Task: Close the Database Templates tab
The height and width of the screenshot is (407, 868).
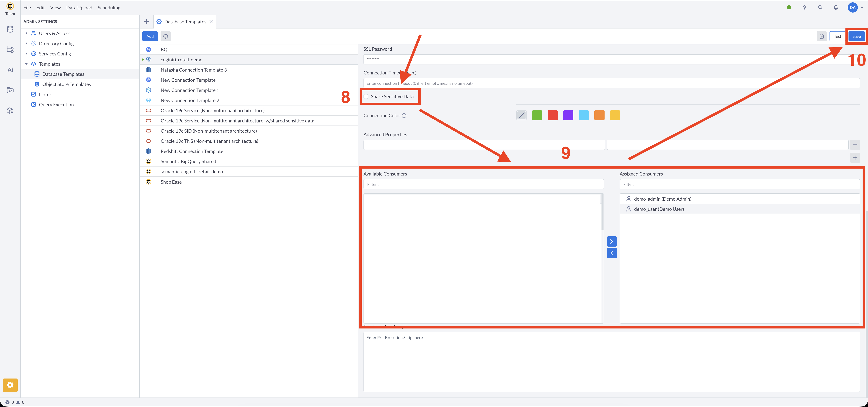Action: (x=211, y=22)
